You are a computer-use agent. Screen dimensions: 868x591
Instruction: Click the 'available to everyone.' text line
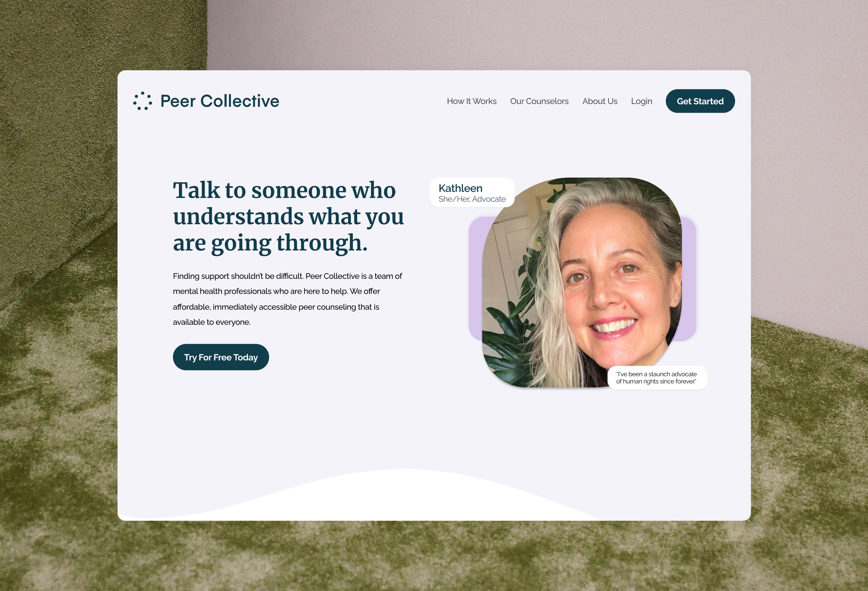212,322
